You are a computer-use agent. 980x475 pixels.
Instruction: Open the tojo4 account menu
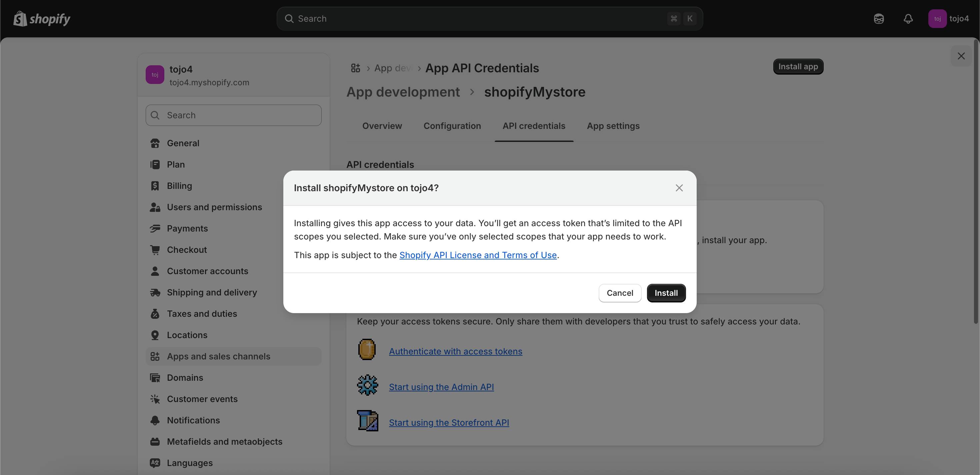[x=948, y=19]
